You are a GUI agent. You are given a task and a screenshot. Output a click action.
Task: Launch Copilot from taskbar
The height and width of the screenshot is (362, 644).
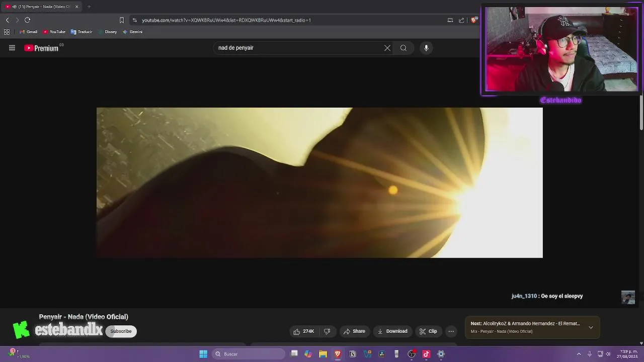point(308,354)
